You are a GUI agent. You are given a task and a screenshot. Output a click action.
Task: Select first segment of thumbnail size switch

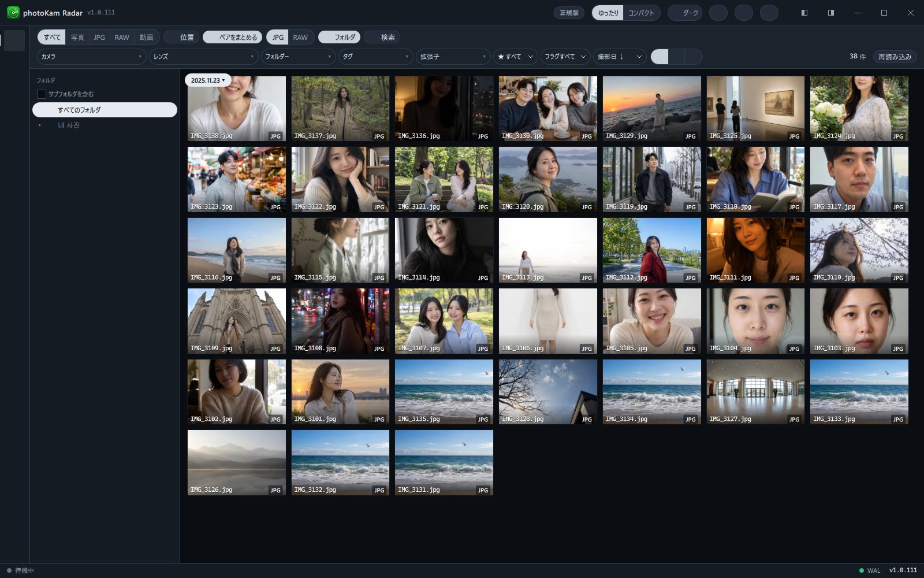coord(660,57)
